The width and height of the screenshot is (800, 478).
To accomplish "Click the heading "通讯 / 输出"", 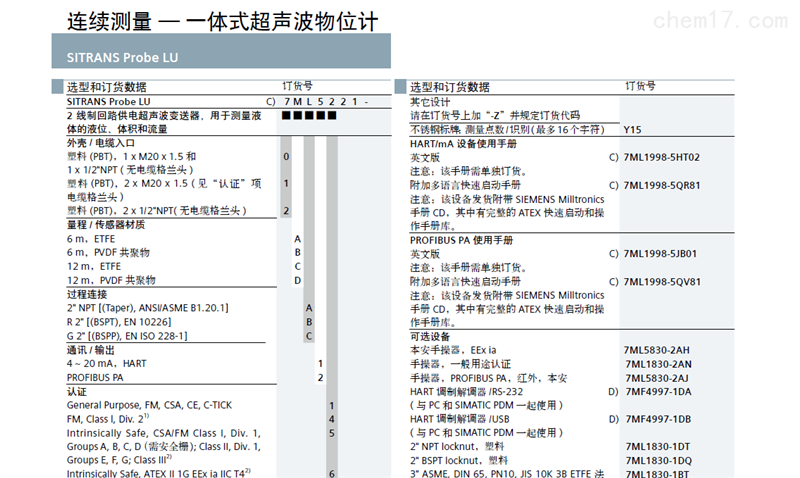I will point(91,350).
